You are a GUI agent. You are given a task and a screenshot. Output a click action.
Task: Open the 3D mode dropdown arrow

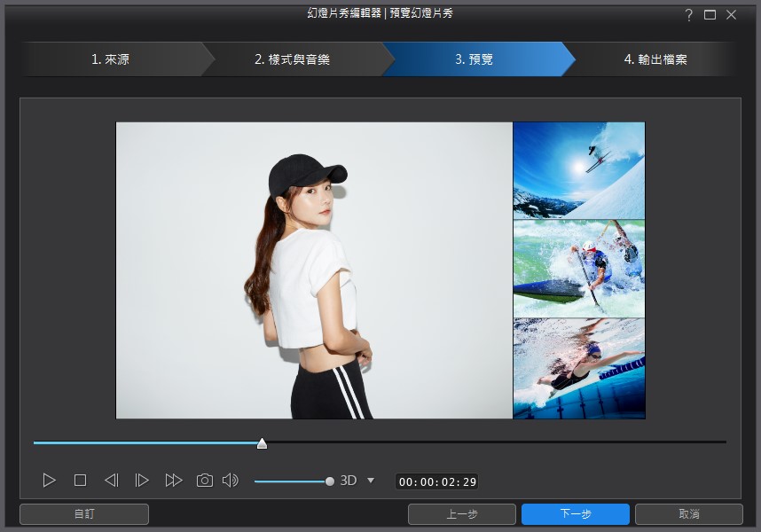[372, 480]
